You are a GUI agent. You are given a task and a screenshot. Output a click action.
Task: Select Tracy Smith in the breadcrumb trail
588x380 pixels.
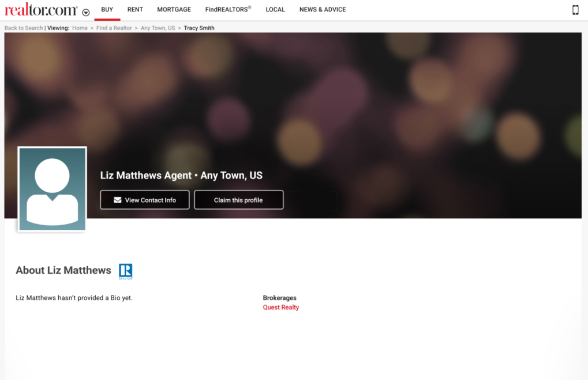(x=199, y=28)
